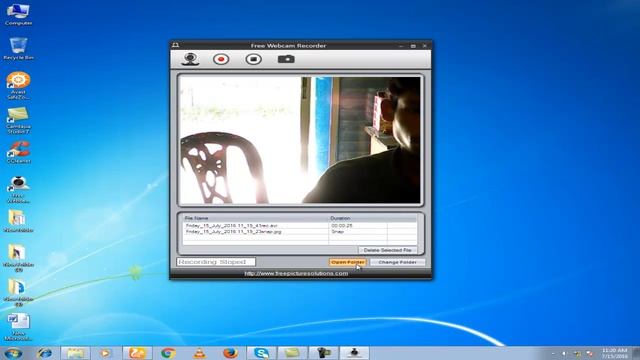Select the first New folder desktop icon

pyautogui.click(x=18, y=221)
